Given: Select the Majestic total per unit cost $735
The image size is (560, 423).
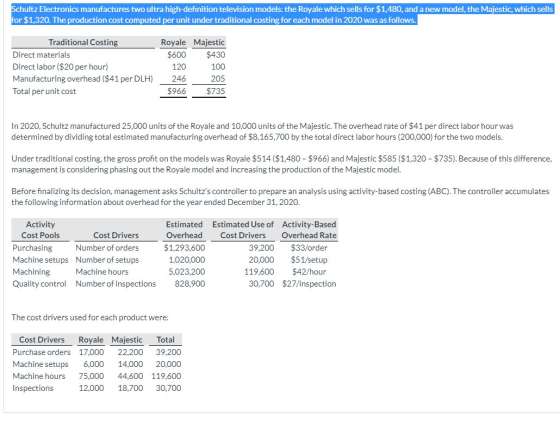Looking at the screenshot, I should pos(216,91).
